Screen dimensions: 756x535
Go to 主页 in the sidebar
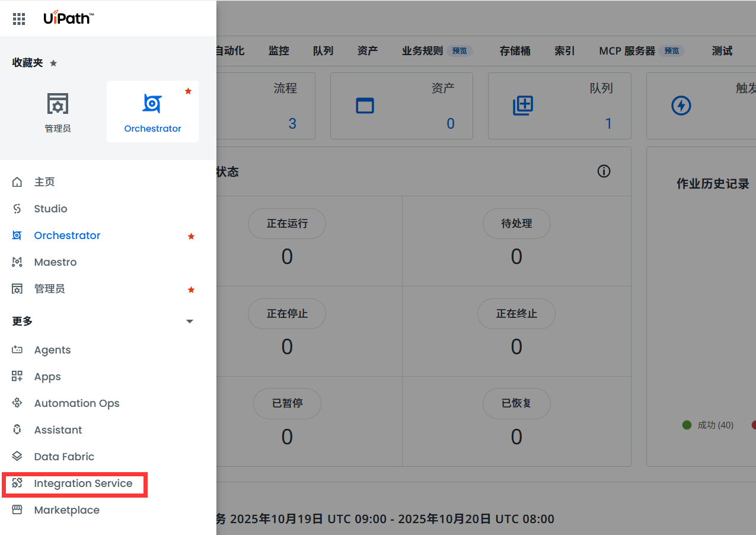[x=44, y=182]
